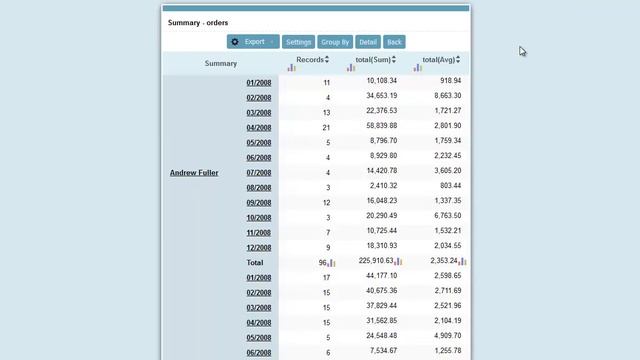Sort by the total(Avg) column arrows
640x360 pixels.
(458, 60)
